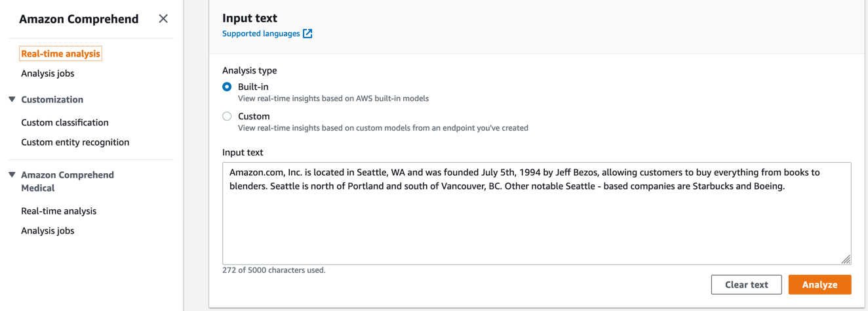Collapse the Customization section arrow
Viewport: 868px width, 311px height.
point(12,100)
